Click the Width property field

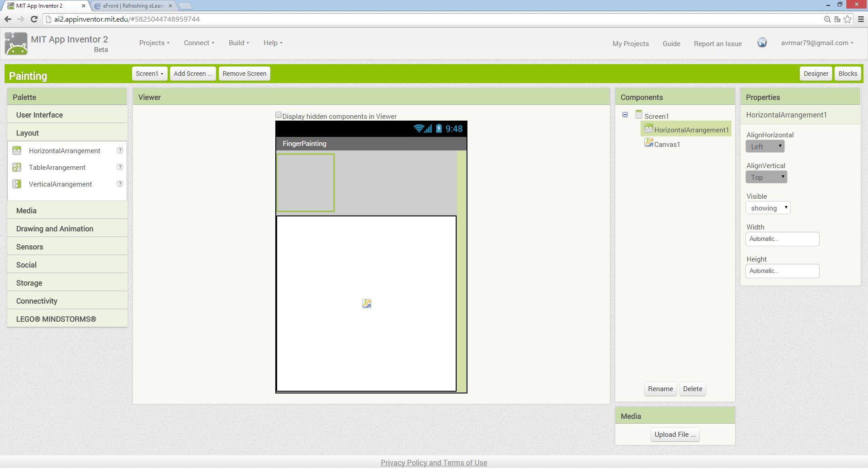[x=782, y=239]
